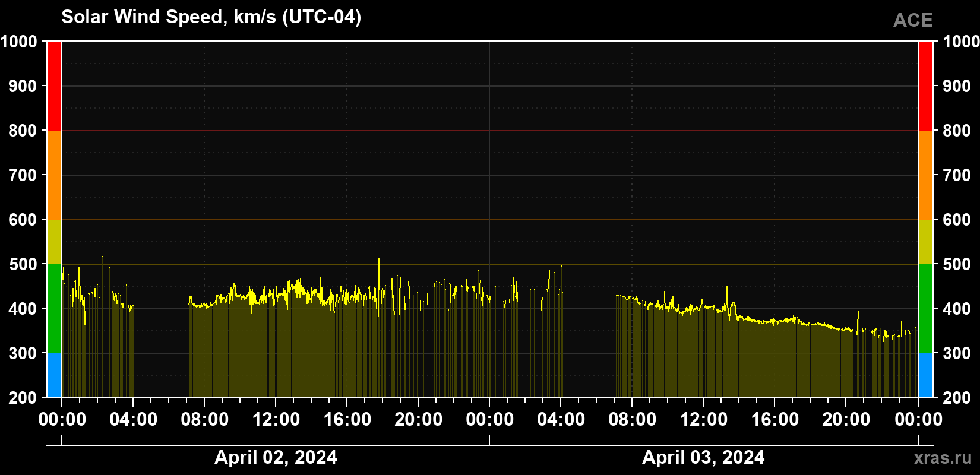Click the orange band on the left color scale
Screen dimensions: 980x475
click(x=54, y=175)
